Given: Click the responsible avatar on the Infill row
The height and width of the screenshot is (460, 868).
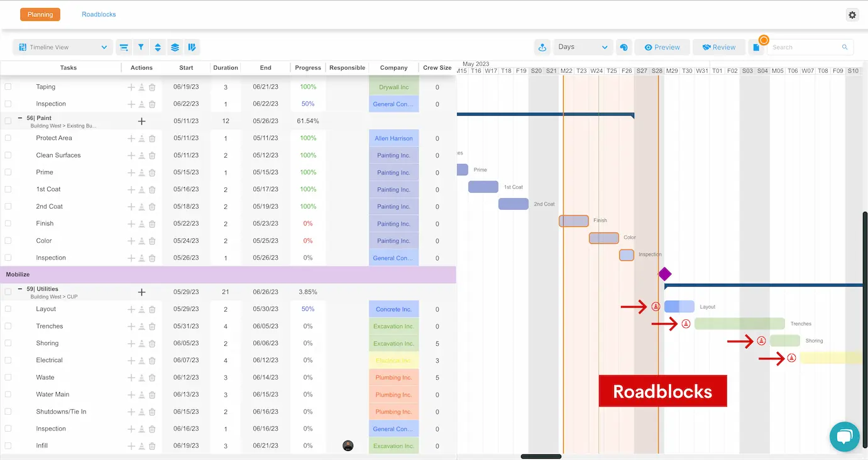Looking at the screenshot, I should (348, 446).
